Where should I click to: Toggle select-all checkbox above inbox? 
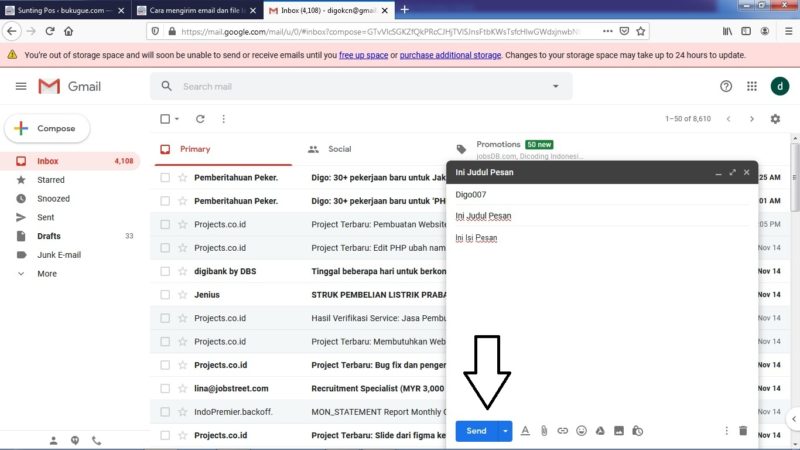tap(165, 119)
